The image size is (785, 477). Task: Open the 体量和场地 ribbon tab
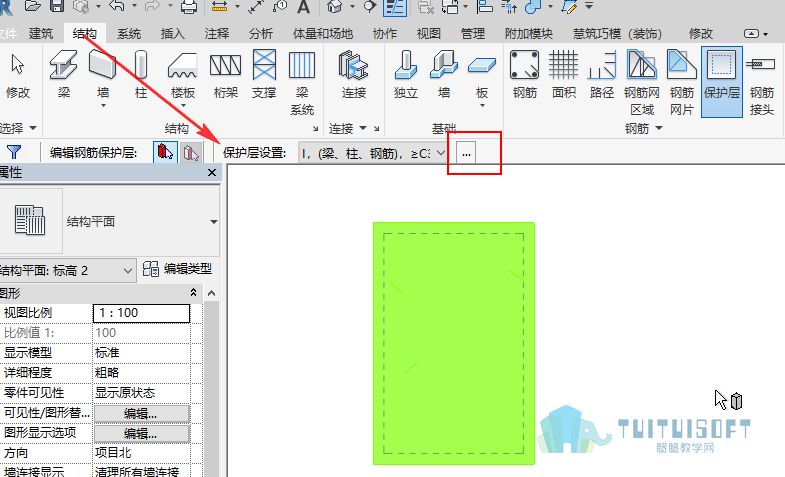point(323,34)
